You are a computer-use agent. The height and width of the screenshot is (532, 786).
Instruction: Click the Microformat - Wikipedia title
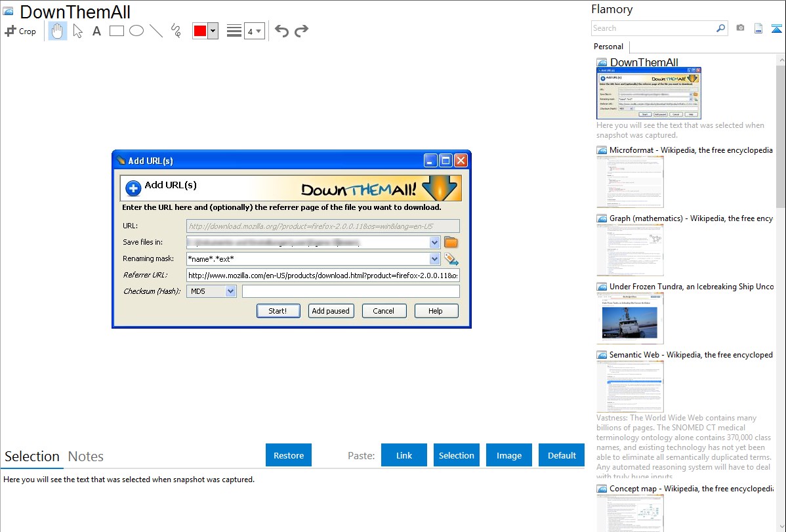pyautogui.click(x=691, y=150)
